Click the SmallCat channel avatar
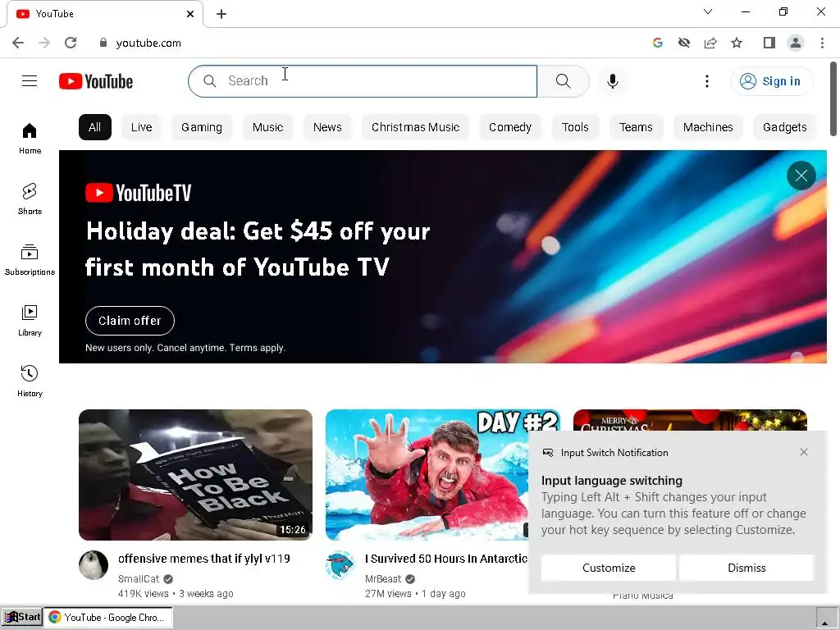840x630 pixels. point(94,564)
